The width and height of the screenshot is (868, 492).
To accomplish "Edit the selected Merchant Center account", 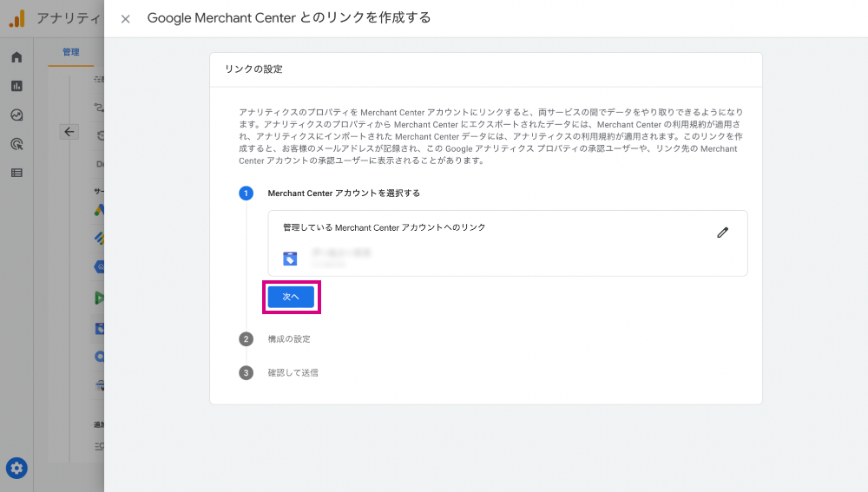I will tap(722, 233).
